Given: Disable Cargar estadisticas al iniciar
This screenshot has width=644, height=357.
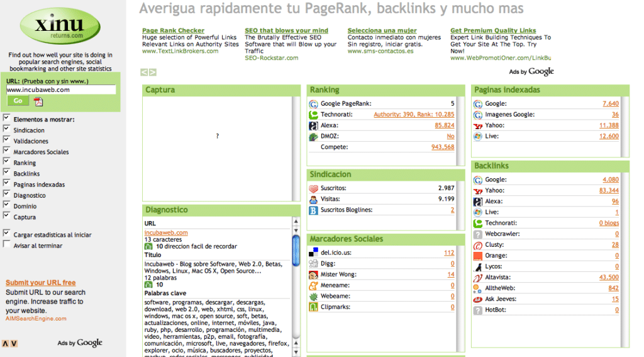Looking at the screenshot, I should (x=6, y=233).
